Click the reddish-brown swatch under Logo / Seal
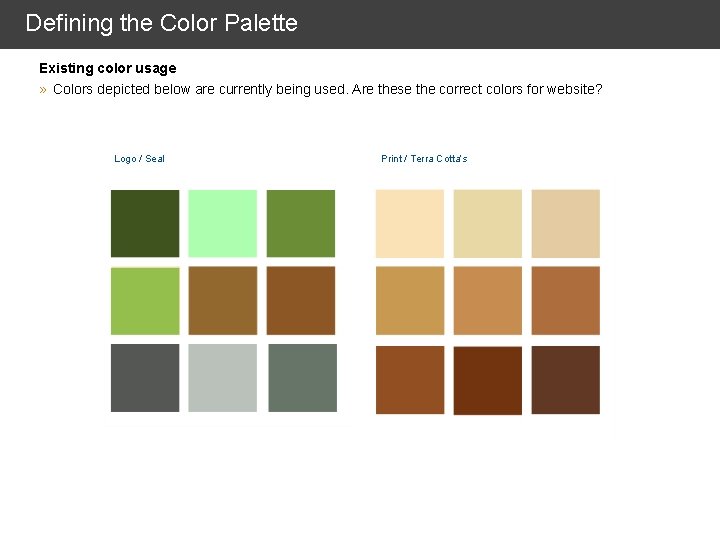This screenshot has width=720, height=540. tap(301, 300)
